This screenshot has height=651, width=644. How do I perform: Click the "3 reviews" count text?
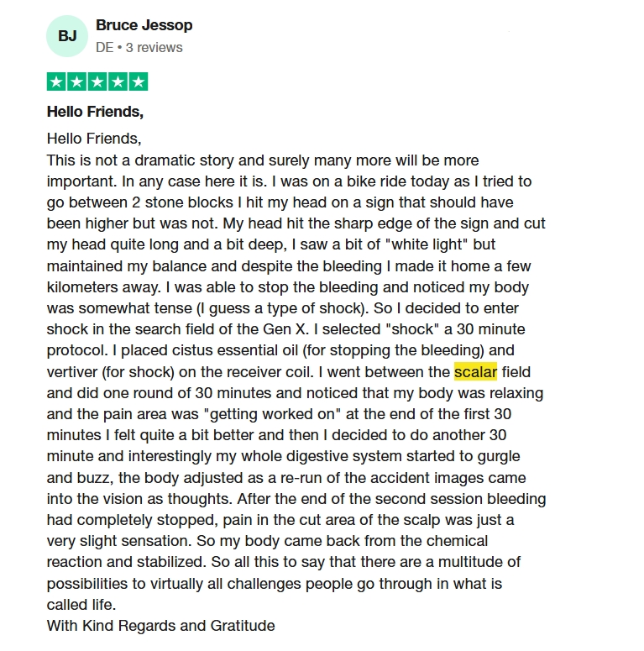click(x=154, y=48)
